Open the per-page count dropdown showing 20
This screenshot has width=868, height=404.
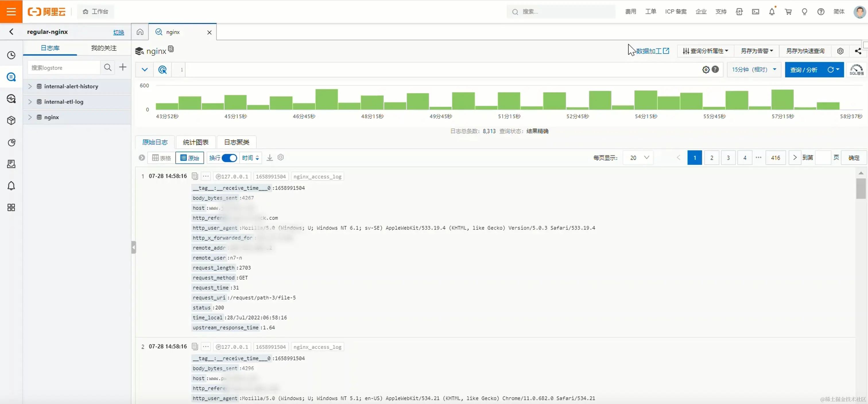point(639,158)
